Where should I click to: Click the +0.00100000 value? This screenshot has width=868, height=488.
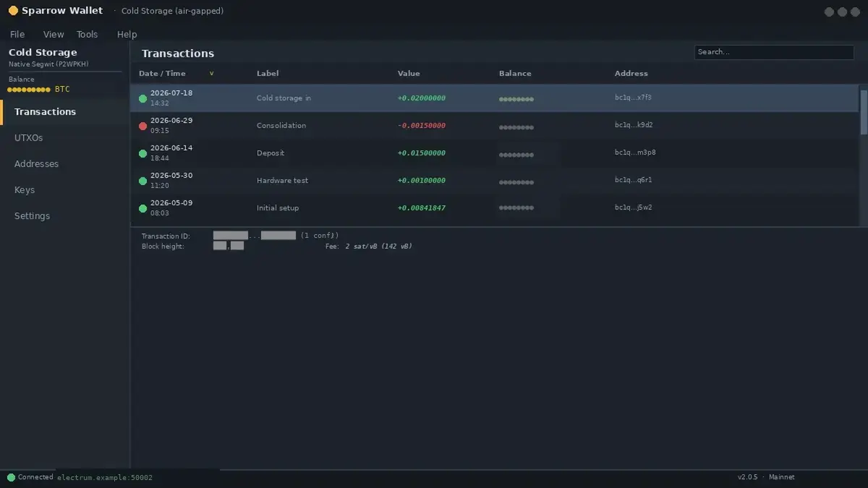click(422, 181)
